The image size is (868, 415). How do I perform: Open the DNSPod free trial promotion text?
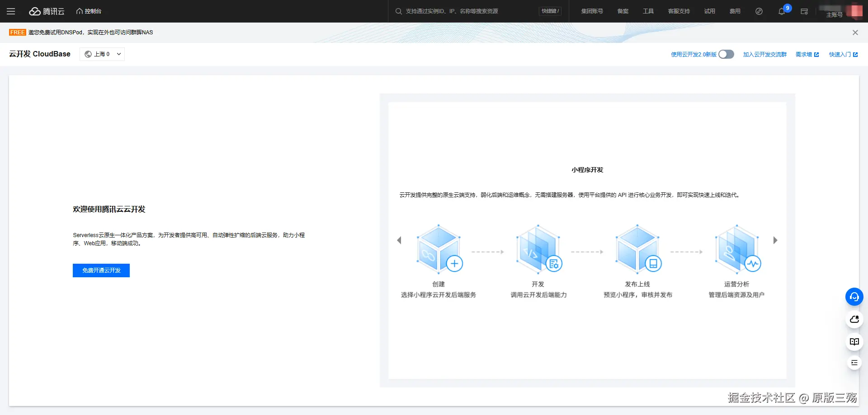coord(90,33)
